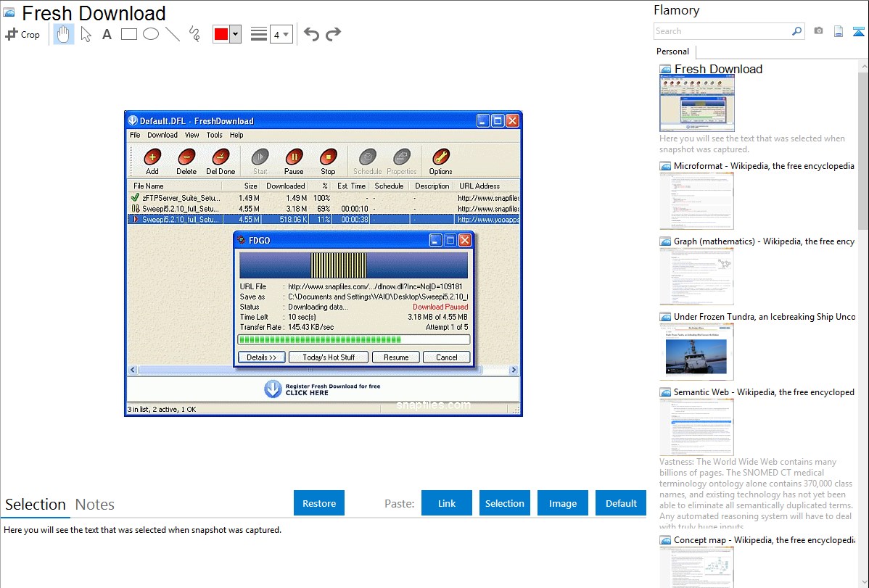The image size is (869, 588).
Task: Open the Download menu in FreshDownload
Action: [162, 136]
